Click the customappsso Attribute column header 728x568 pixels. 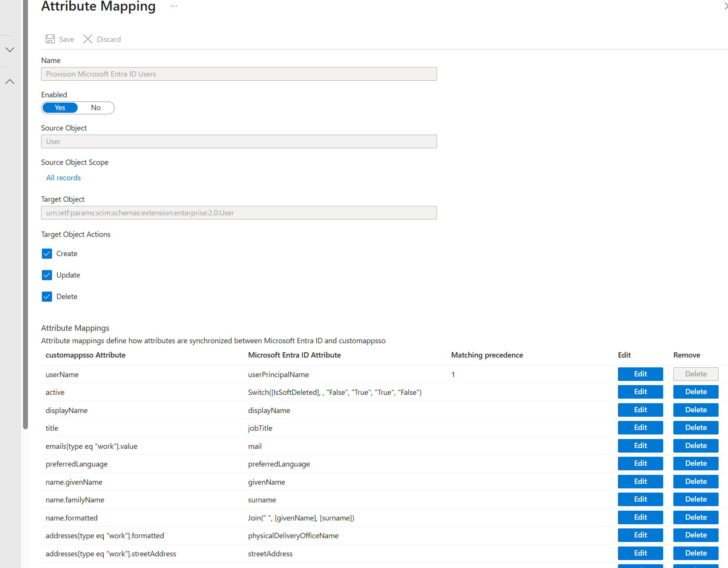coord(86,355)
